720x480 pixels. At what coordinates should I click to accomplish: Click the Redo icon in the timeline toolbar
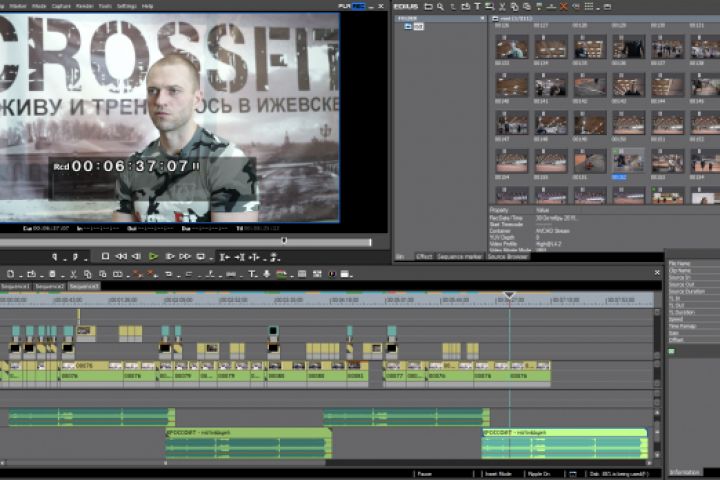188,274
